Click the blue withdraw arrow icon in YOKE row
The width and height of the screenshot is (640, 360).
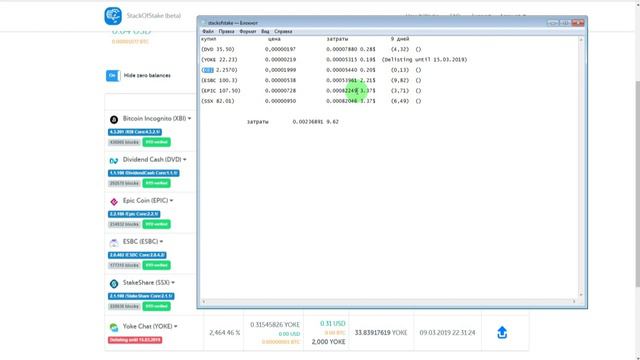point(502,333)
